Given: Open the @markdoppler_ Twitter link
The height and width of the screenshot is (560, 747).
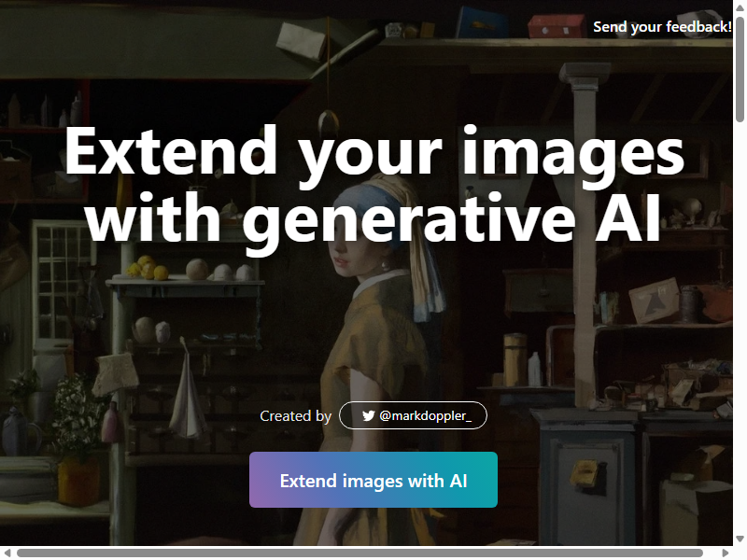Looking at the screenshot, I should (x=413, y=415).
